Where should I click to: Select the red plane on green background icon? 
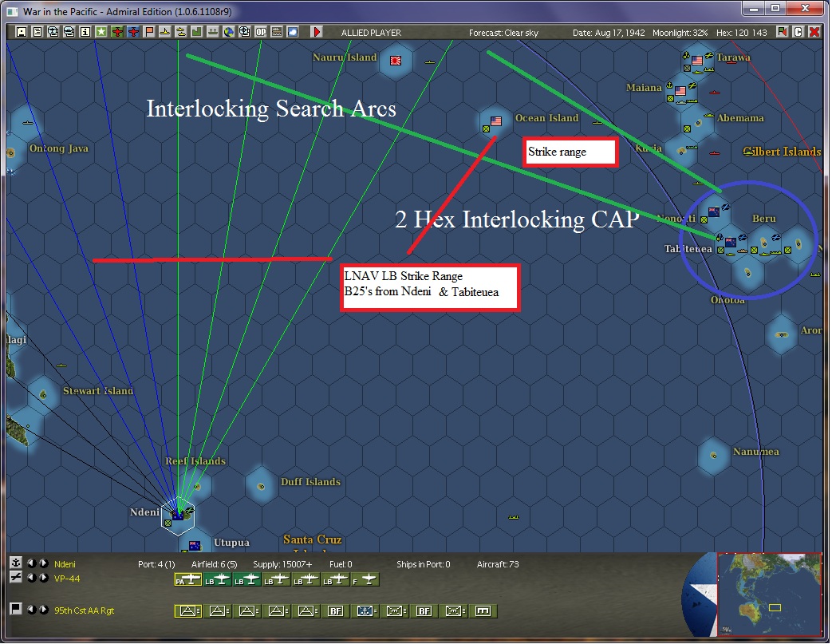[x=117, y=32]
